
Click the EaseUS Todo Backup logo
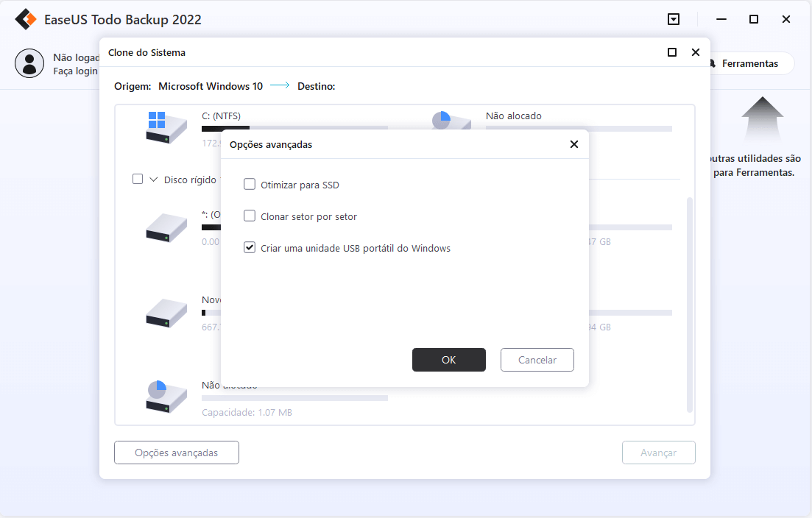(x=25, y=20)
